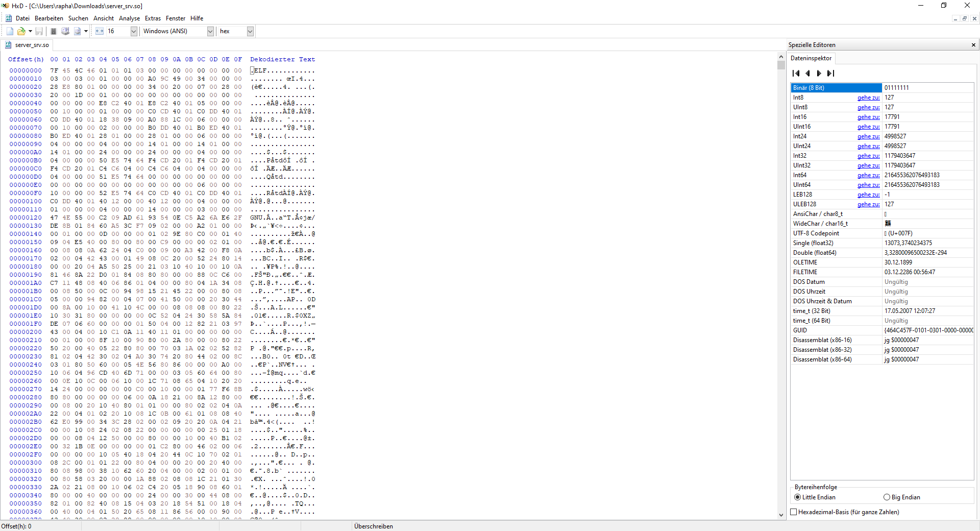
Task: Go to next byte in Dateninspektor
Action: pyautogui.click(x=819, y=74)
